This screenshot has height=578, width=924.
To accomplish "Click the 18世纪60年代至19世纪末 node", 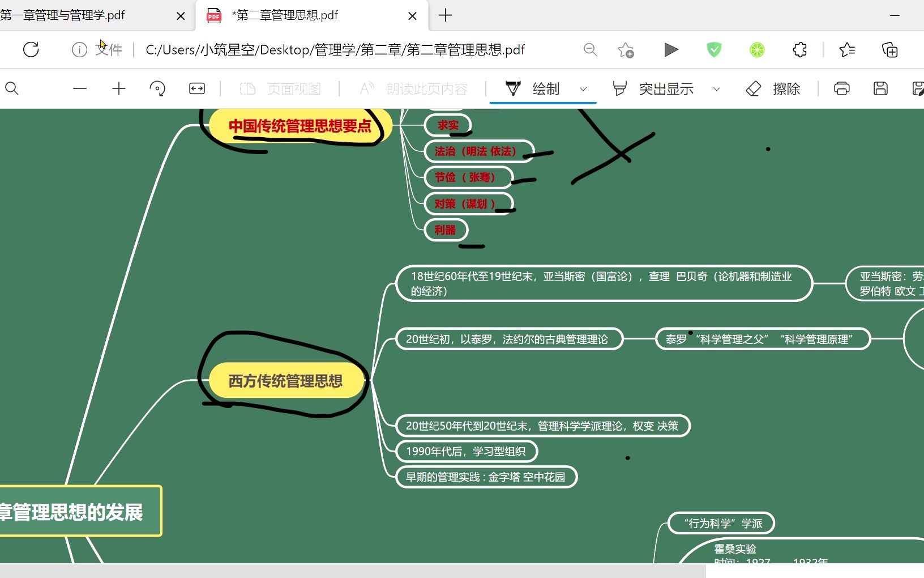I will click(x=604, y=283).
